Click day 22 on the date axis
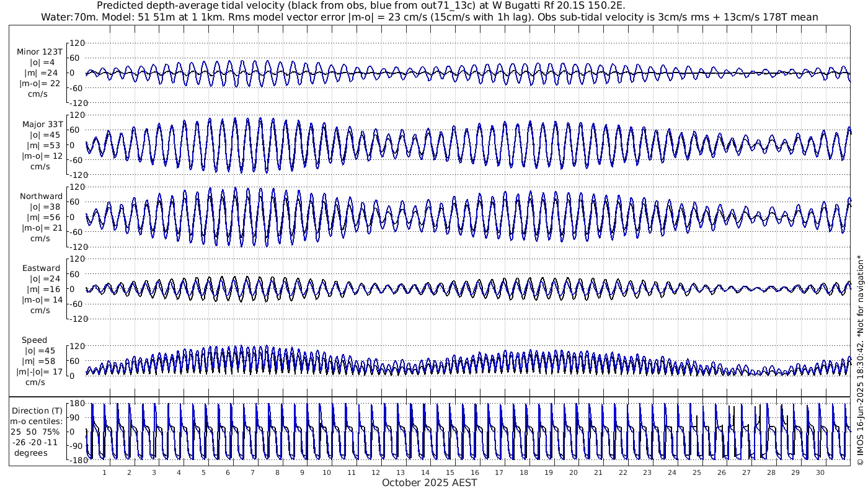 pyautogui.click(x=622, y=472)
